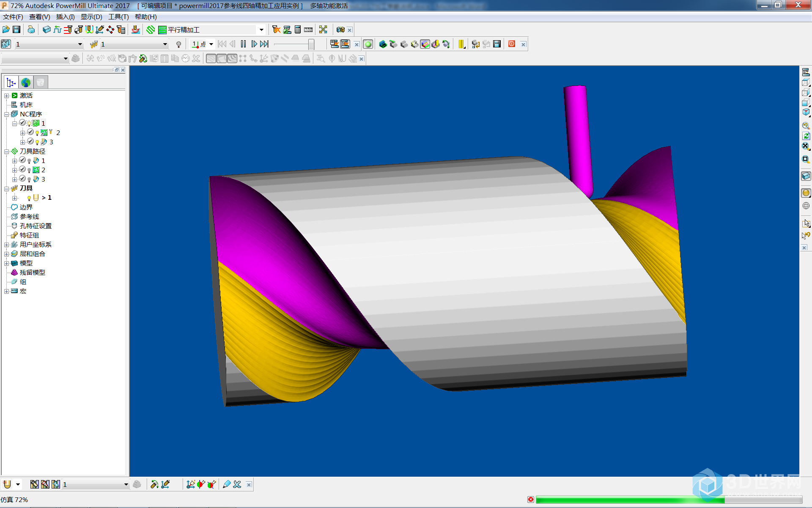Screen dimensions: 812x508
Task: Open the simulation step 点 dropdown
Action: (x=211, y=44)
